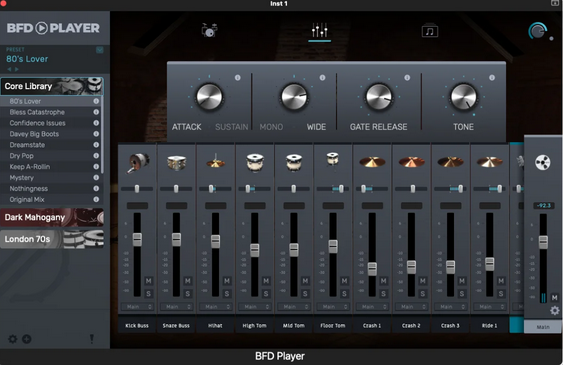
Task: Open Ride 1 output routing dropdown
Action: (490, 307)
